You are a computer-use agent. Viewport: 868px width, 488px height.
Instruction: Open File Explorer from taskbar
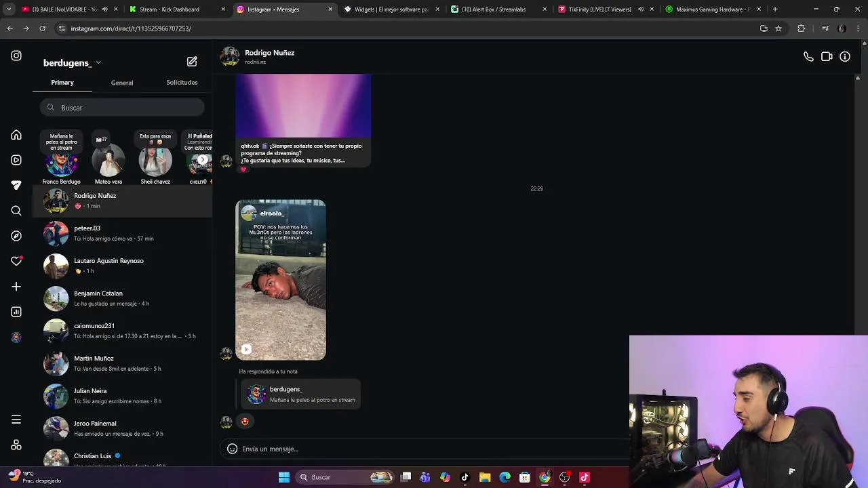point(485,477)
